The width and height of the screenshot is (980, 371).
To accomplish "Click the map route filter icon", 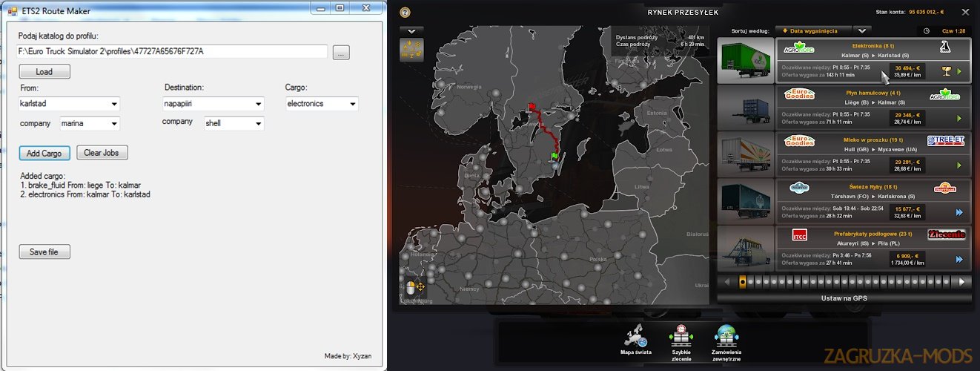I will click(411, 50).
